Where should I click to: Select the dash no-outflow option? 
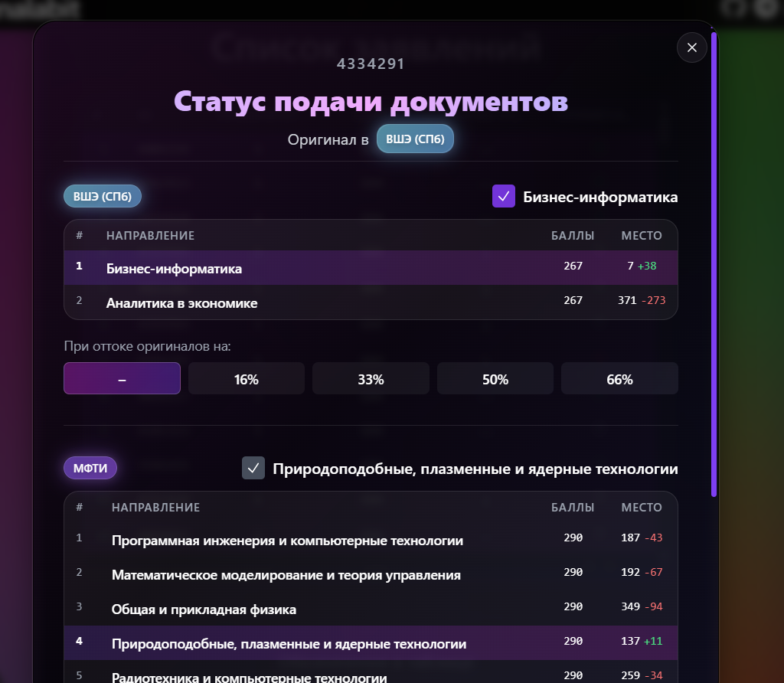pyautogui.click(x=122, y=378)
